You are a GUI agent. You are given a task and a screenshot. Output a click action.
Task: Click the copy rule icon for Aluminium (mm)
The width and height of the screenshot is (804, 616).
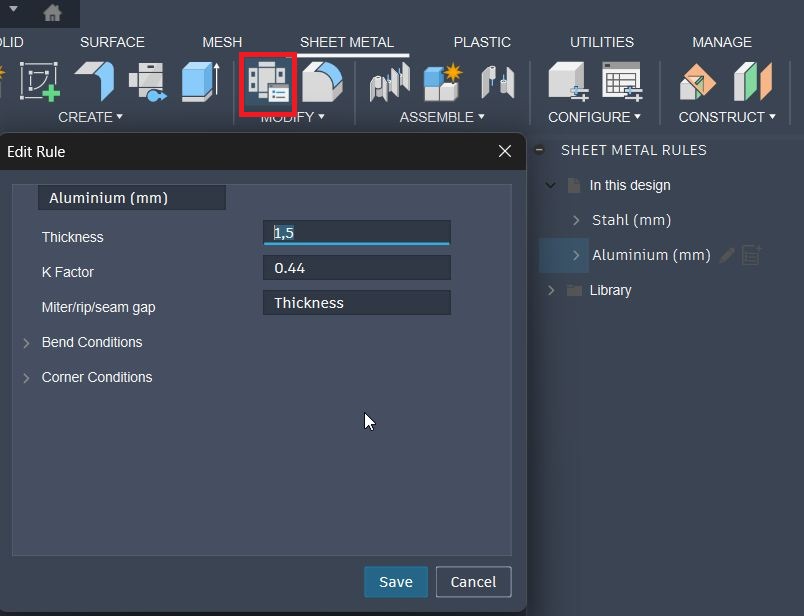[x=751, y=255]
